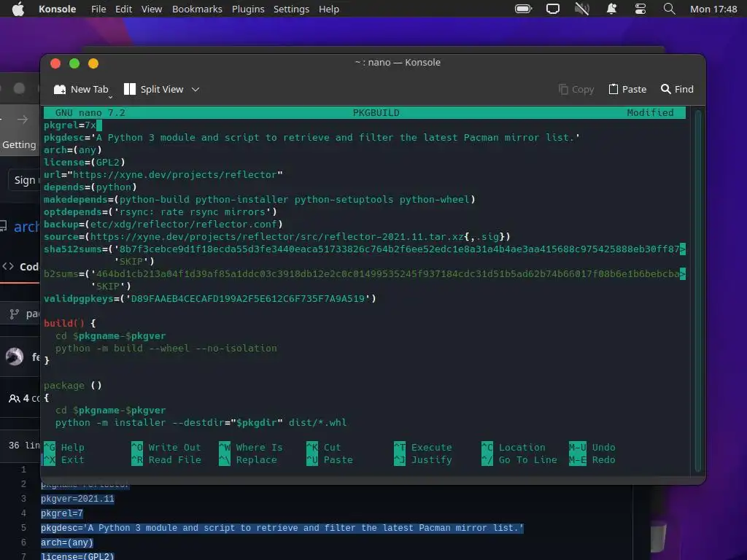Click the New Tab button in Konsole

pyautogui.click(x=81, y=89)
